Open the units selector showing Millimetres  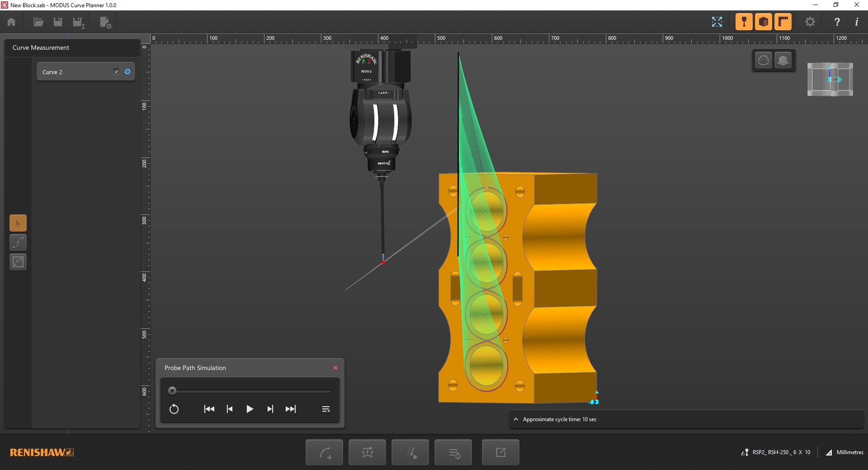click(x=844, y=452)
